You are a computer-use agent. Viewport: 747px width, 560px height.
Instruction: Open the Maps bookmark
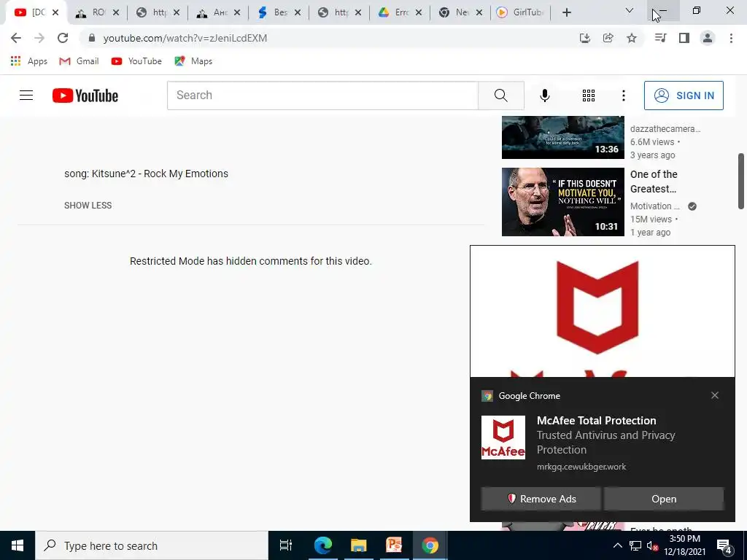coord(193,61)
